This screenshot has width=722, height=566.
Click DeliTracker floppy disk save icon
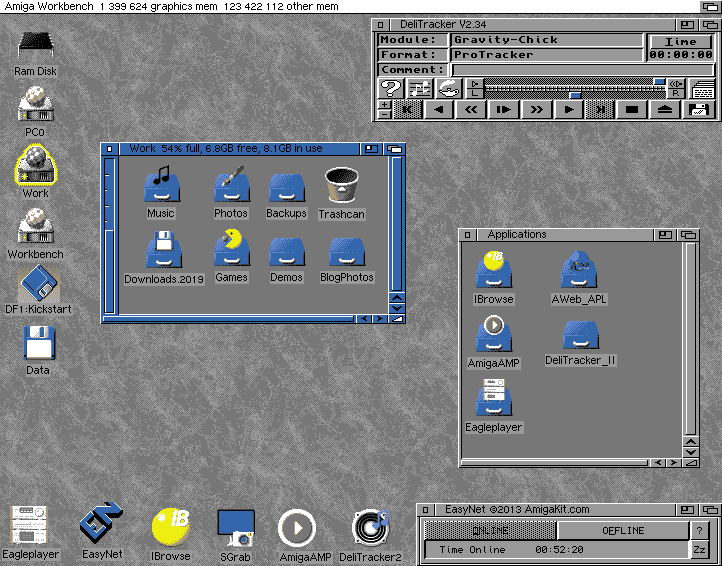[x=698, y=110]
